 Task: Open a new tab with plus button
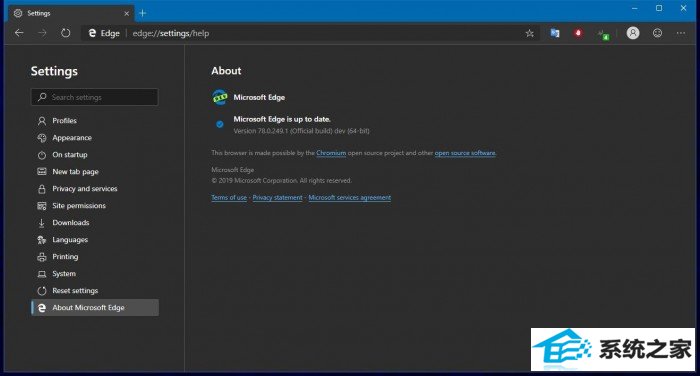point(142,13)
